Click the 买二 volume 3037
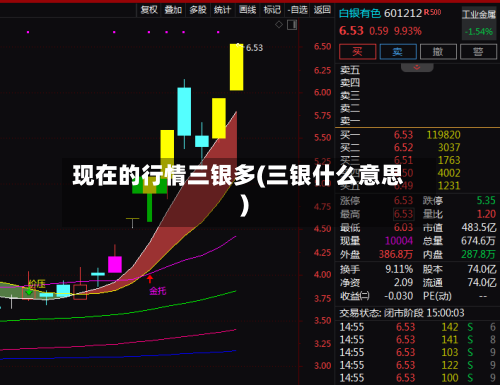 tap(449, 147)
